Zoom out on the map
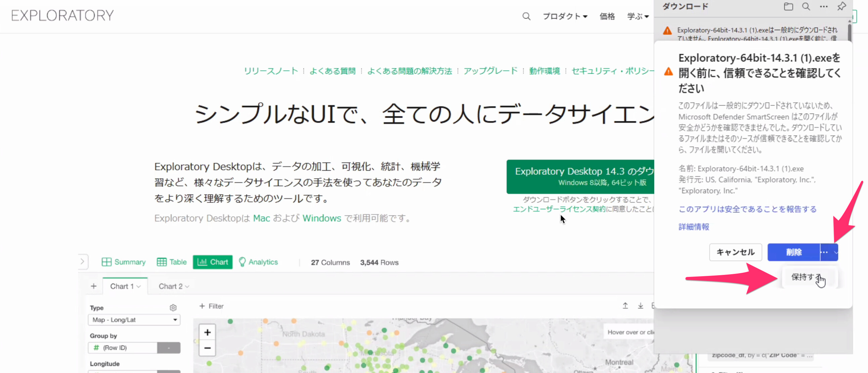 pos(207,348)
